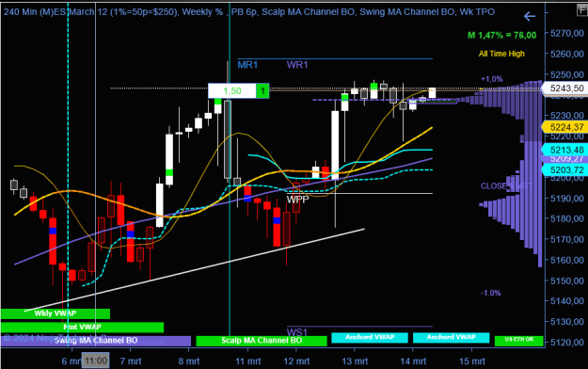Click the 13 mrt date on time axis

[x=355, y=361]
